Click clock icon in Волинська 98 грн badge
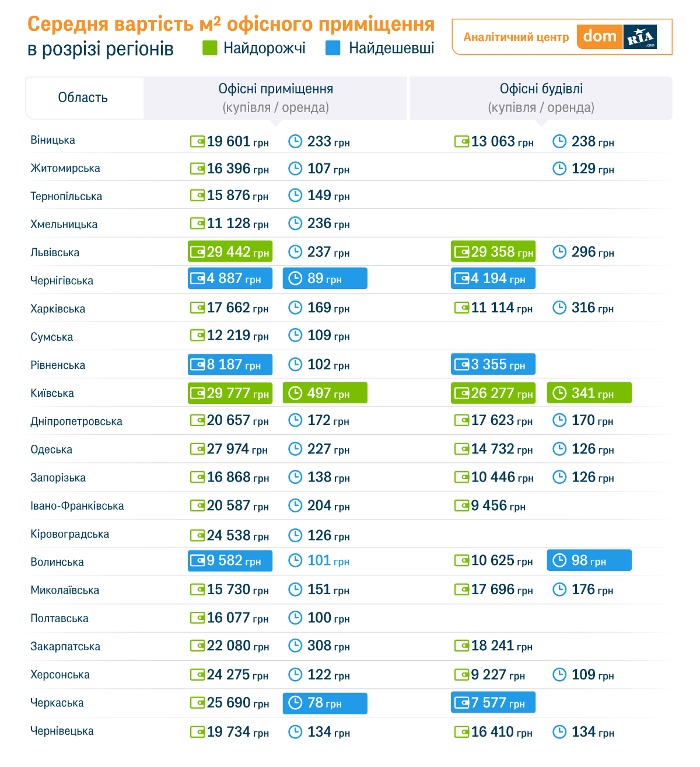The height and width of the screenshot is (767, 700). point(559,560)
